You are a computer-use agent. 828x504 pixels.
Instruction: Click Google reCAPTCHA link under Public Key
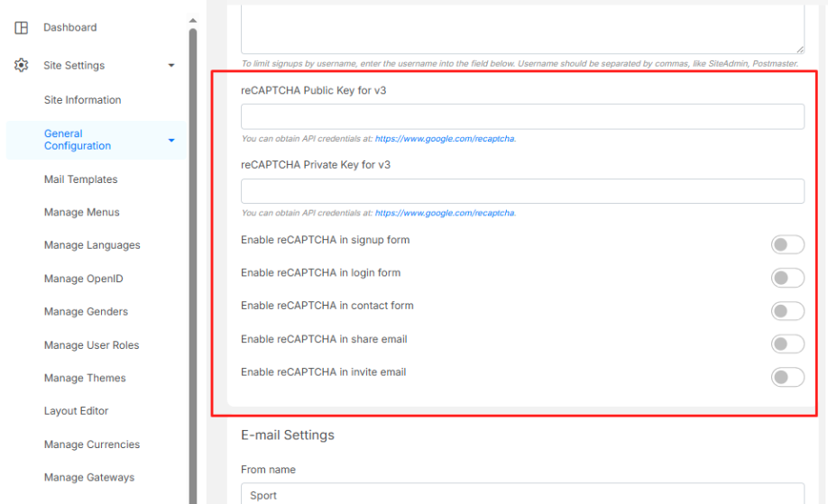(x=445, y=139)
